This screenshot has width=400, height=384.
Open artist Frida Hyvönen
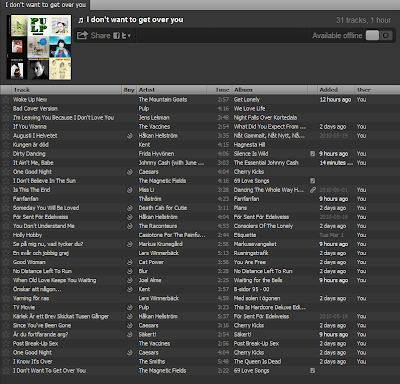156,154
